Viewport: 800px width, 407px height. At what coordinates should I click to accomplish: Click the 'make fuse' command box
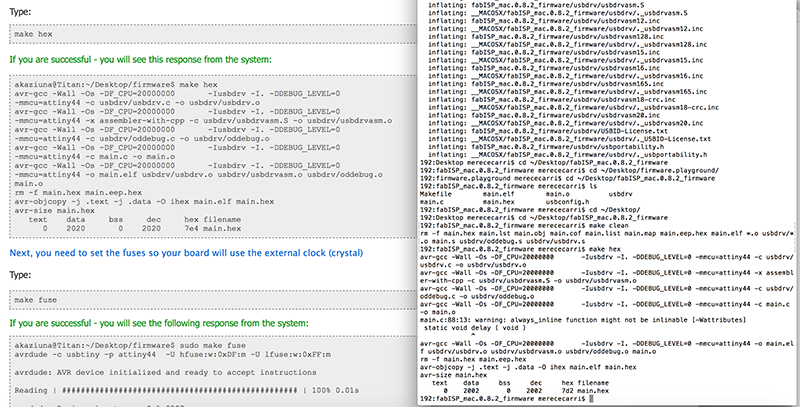click(x=213, y=300)
